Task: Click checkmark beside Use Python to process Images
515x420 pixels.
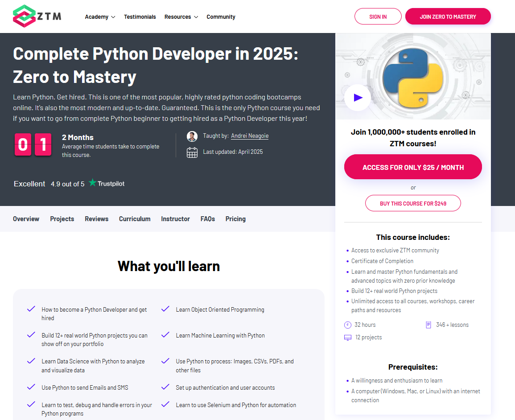Action: point(165,361)
